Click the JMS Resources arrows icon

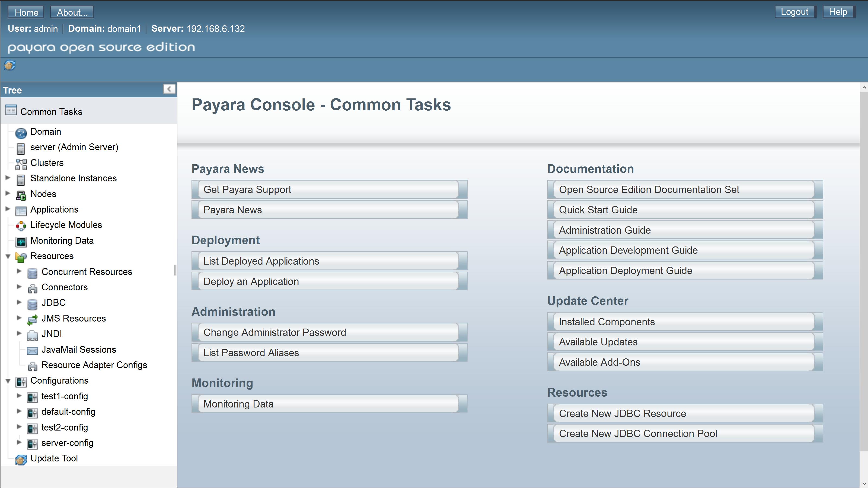tap(32, 320)
